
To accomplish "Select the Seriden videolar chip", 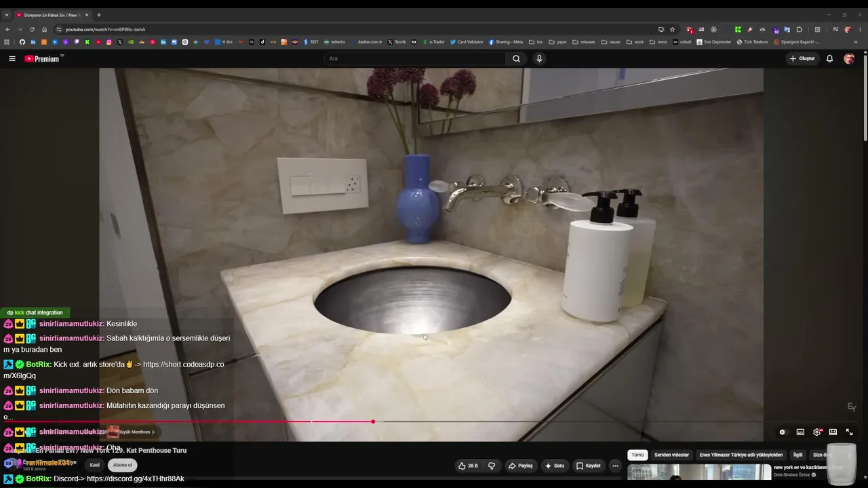I will tap(671, 455).
